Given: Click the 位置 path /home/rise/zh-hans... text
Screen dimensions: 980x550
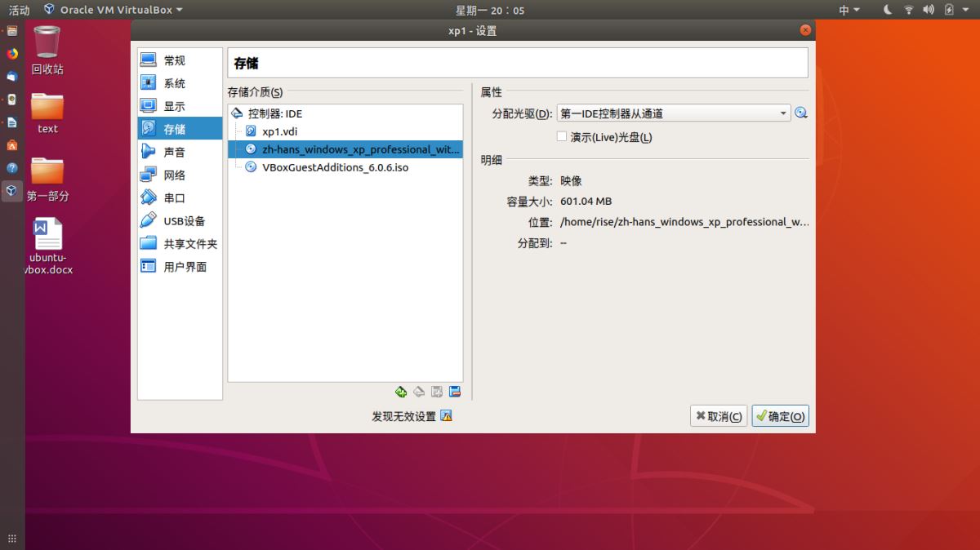Looking at the screenshot, I should 684,222.
